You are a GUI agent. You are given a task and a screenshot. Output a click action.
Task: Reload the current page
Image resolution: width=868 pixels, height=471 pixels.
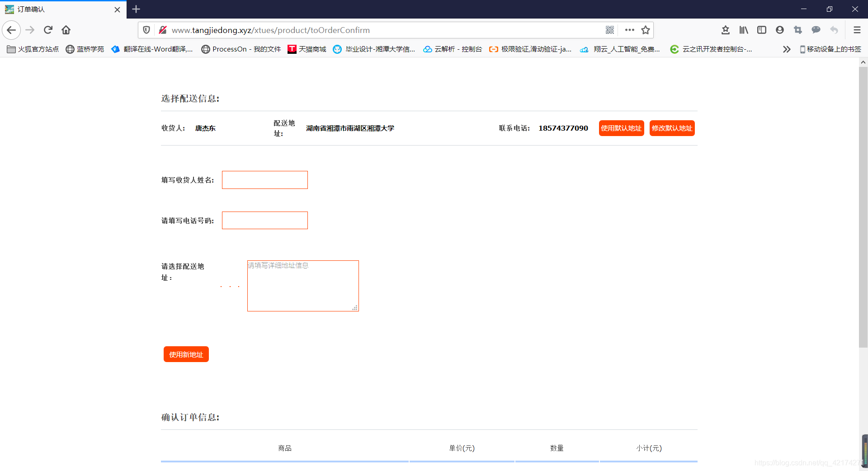[48, 30]
